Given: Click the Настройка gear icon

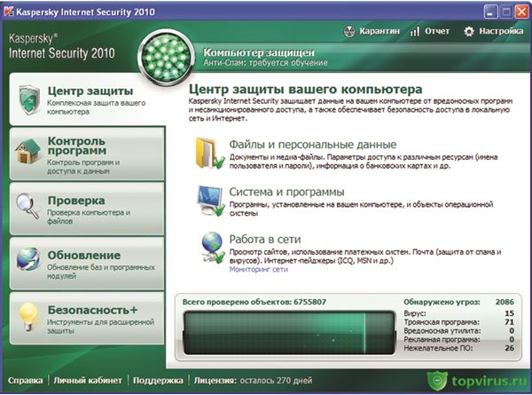Looking at the screenshot, I should (x=469, y=31).
